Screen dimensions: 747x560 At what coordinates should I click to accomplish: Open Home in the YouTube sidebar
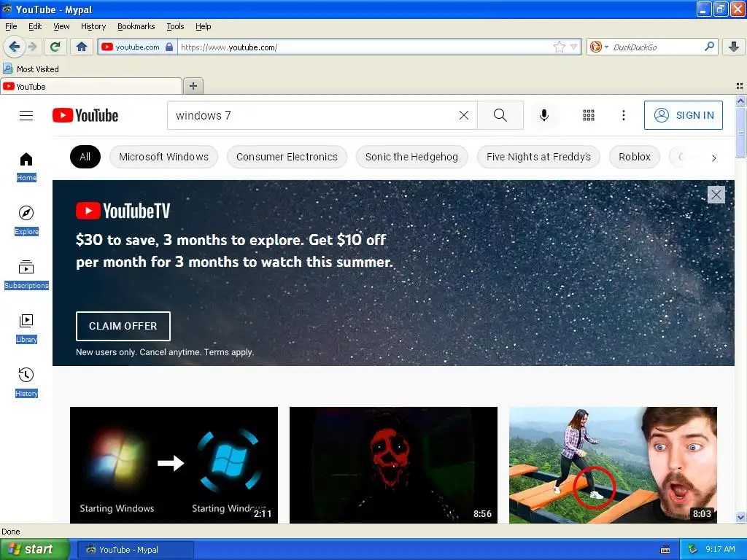pos(26,167)
